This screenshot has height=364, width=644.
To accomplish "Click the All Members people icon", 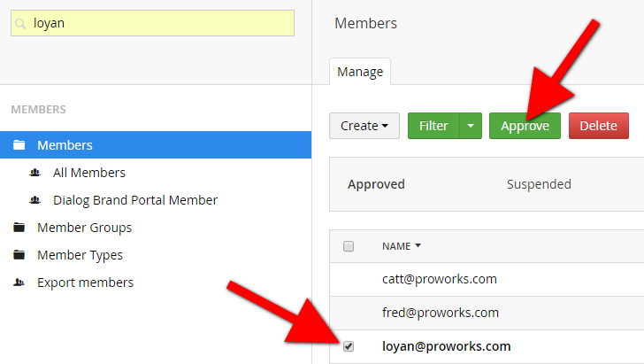I will [35, 173].
